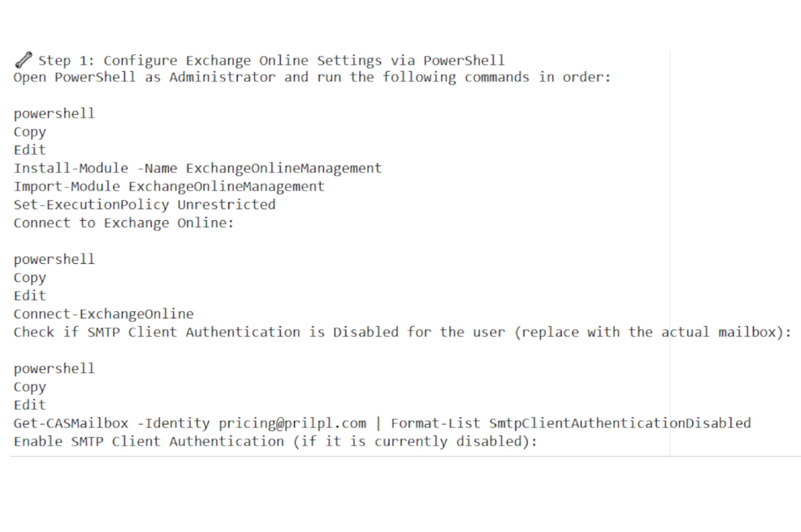This screenshot has height=532, width=801.
Task: Click the 'Connect to Exchange Online:' line
Action: (x=124, y=223)
